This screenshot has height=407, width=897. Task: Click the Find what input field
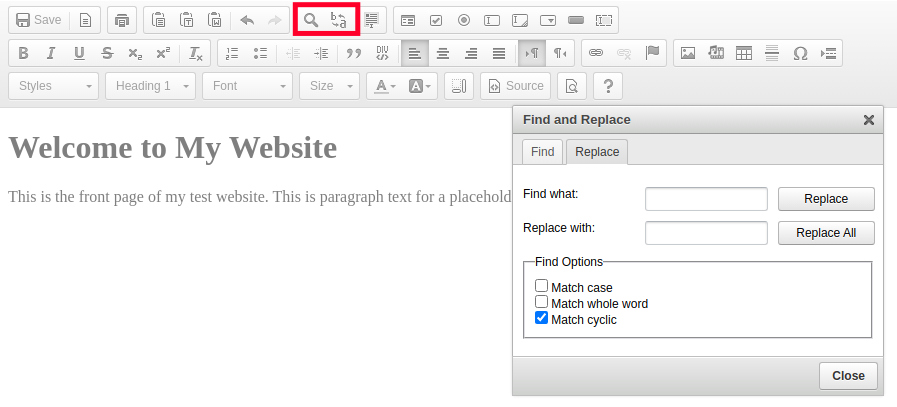click(x=707, y=199)
